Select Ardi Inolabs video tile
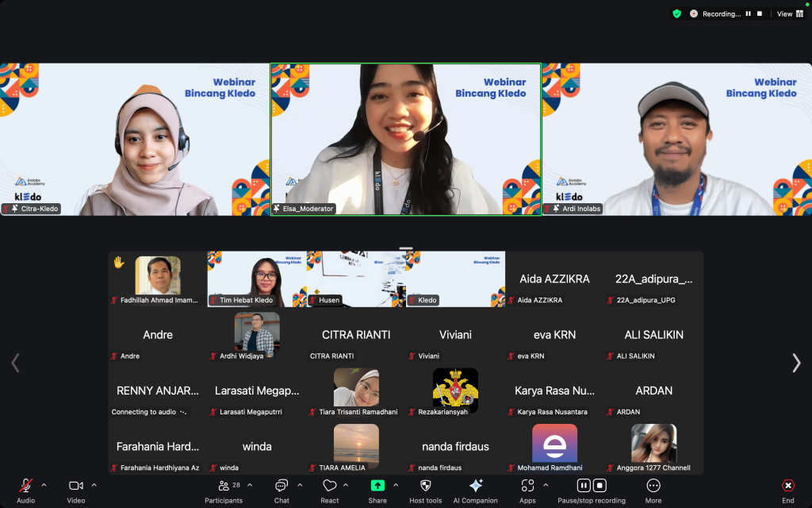The image size is (812, 508). pos(677,140)
